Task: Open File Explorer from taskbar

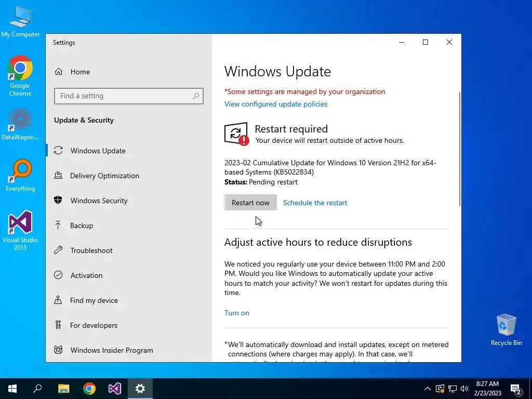Action: tap(63, 389)
